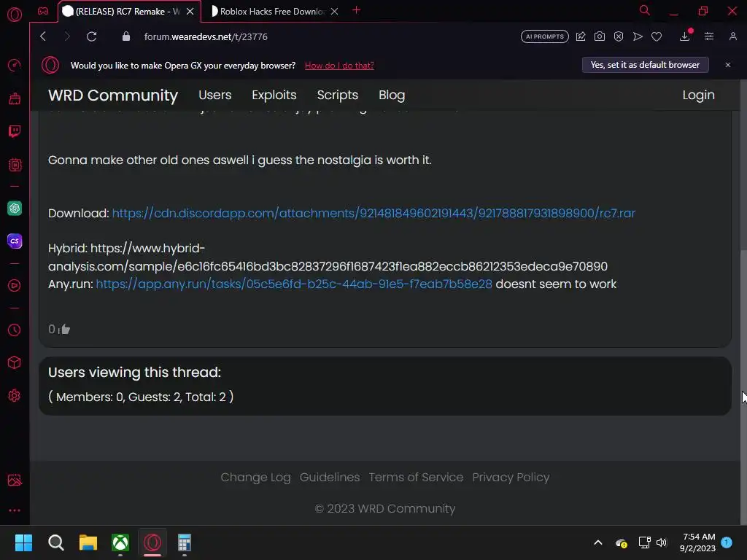The height and width of the screenshot is (560, 747).
Task: Open Easy Setup sliders icon
Action: (709, 36)
